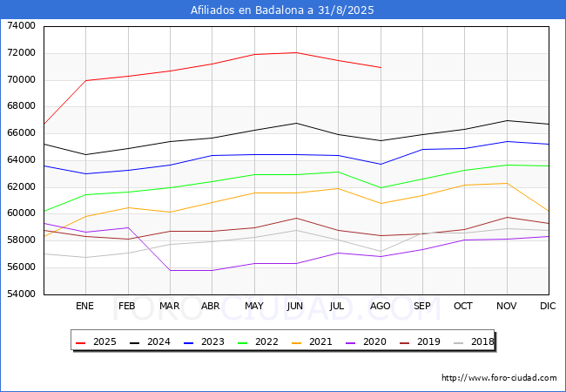Image resolution: width=566 pixels, height=392 pixels.
Task: Click the SEP month axis label
Action: click(x=422, y=306)
